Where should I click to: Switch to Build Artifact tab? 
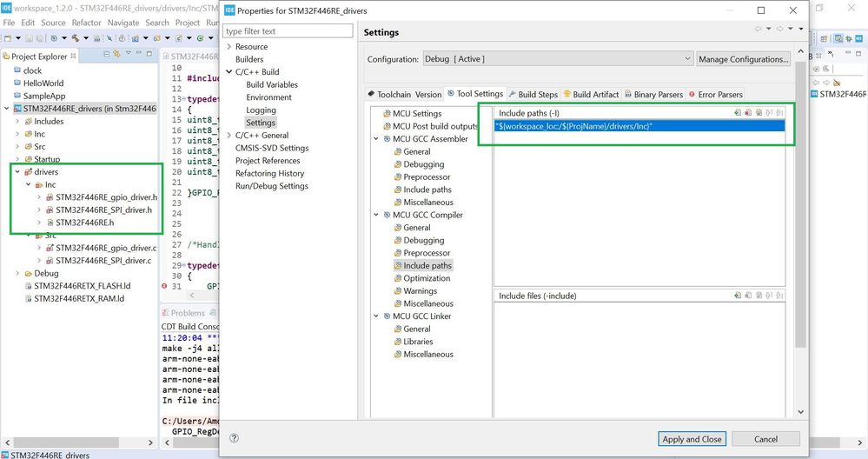(x=591, y=95)
